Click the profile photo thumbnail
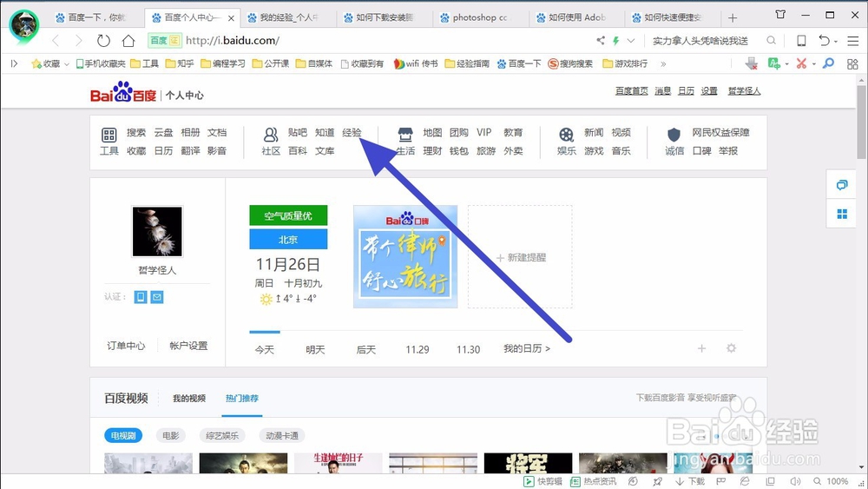Screen dimensions: 868x489 [157, 232]
